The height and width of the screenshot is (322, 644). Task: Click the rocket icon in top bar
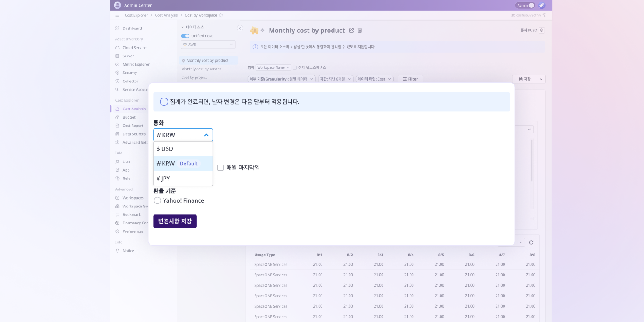pos(542,5)
